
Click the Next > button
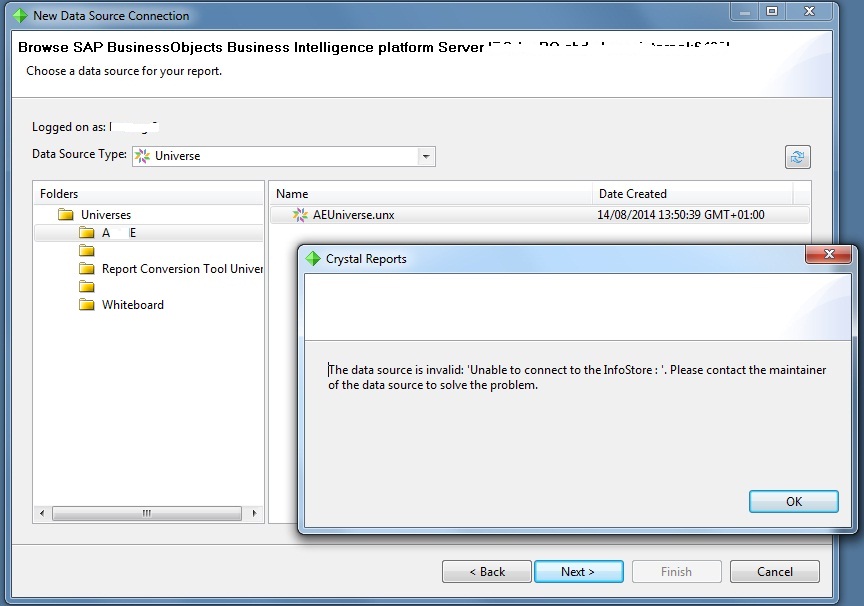point(579,571)
